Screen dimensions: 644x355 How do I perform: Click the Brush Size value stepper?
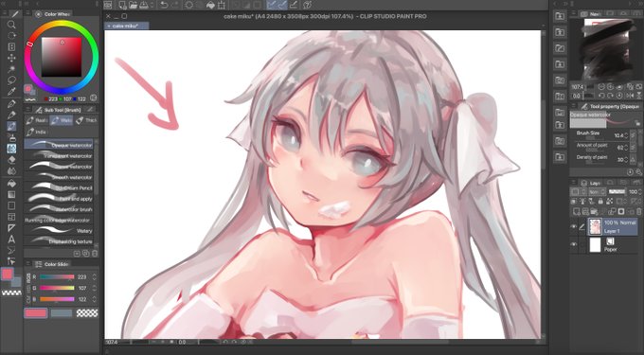tap(627, 135)
